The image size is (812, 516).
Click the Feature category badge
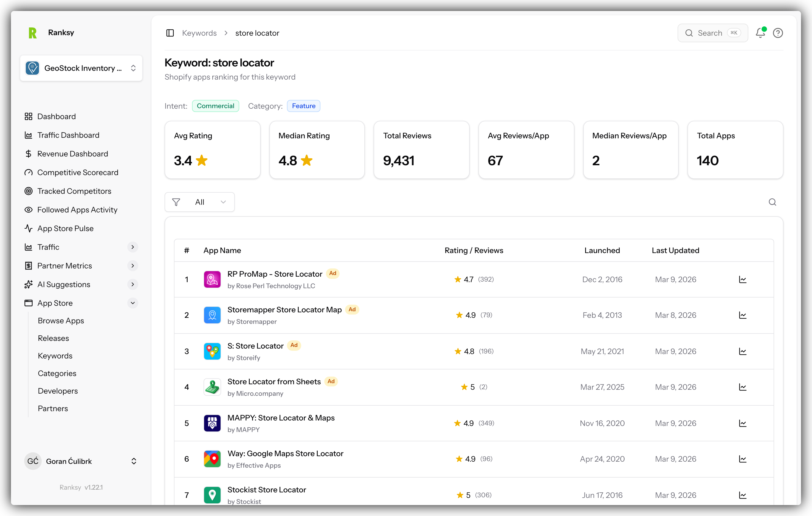click(303, 106)
